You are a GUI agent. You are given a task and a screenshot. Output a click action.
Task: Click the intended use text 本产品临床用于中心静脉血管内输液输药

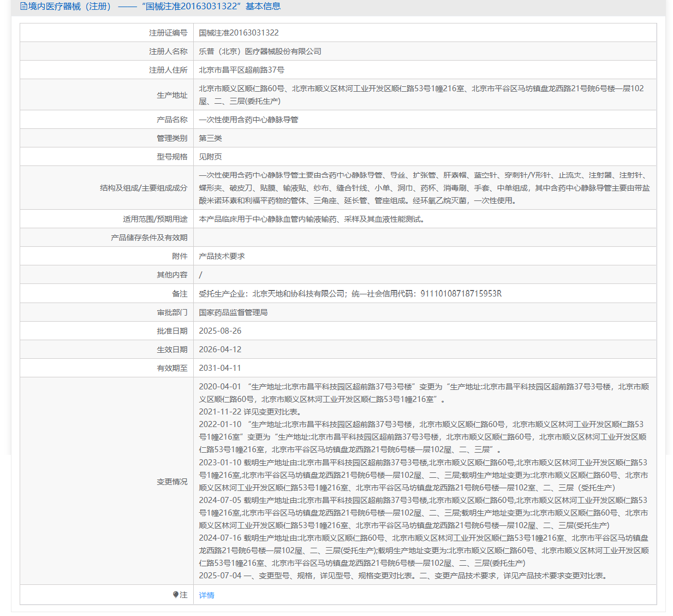coord(312,219)
